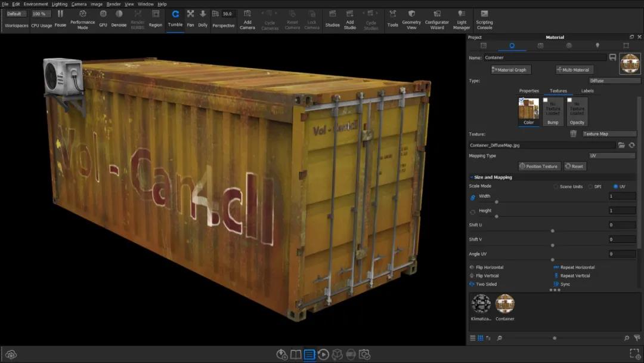This screenshot has width=644, height=363.
Task: Open the Lighting menu
Action: tap(60, 4)
